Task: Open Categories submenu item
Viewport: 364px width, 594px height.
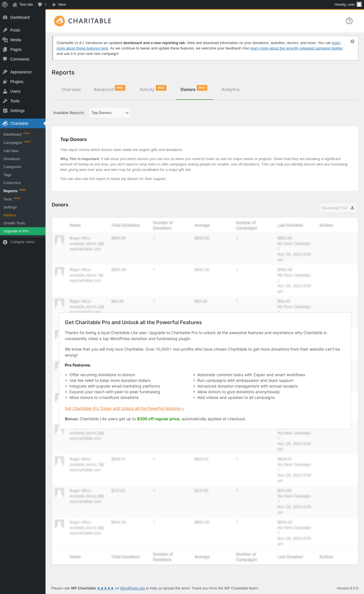Action: 23,167
